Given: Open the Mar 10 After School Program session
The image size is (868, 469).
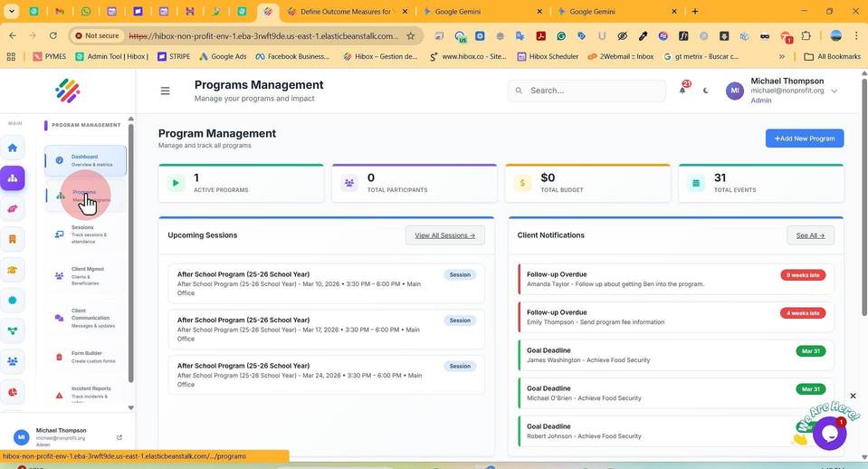Looking at the screenshot, I should pyautogui.click(x=326, y=283).
